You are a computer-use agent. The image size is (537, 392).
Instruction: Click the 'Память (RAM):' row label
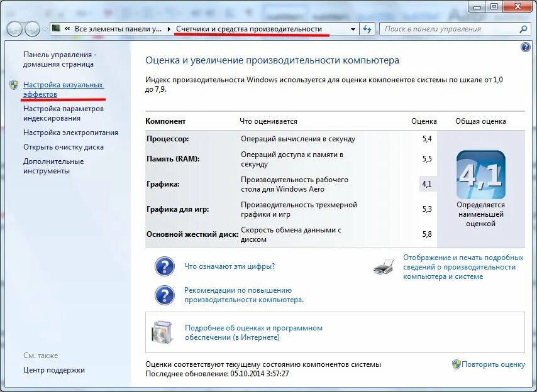tap(173, 159)
